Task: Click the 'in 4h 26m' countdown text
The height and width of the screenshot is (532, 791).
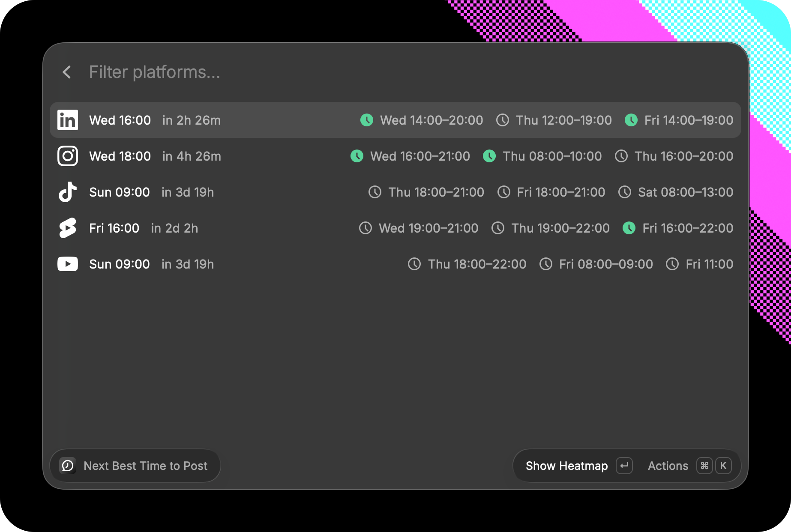Action: pos(192,156)
